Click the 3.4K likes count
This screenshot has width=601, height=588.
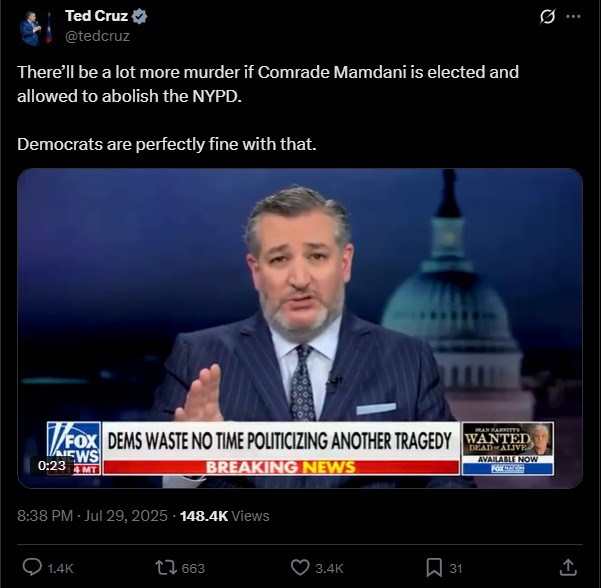tap(329, 568)
